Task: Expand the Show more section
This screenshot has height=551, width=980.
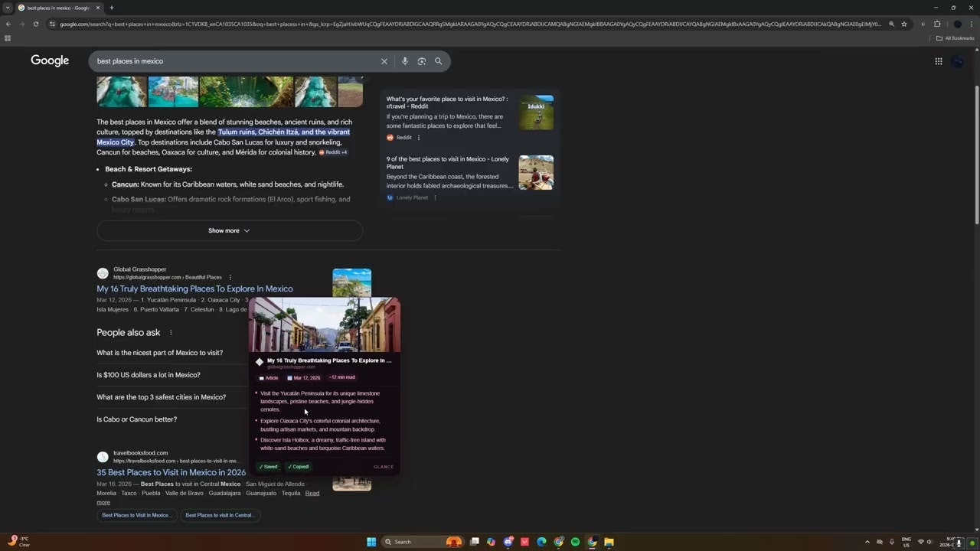Action: tap(229, 230)
